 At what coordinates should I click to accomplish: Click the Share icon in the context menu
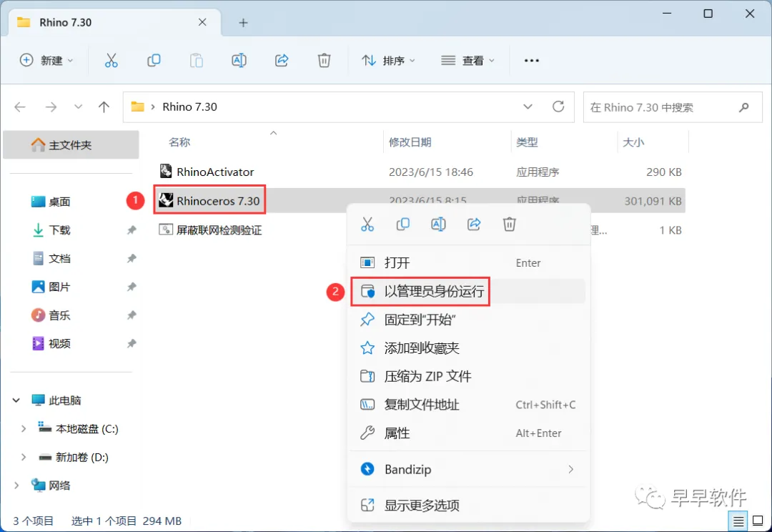point(474,224)
